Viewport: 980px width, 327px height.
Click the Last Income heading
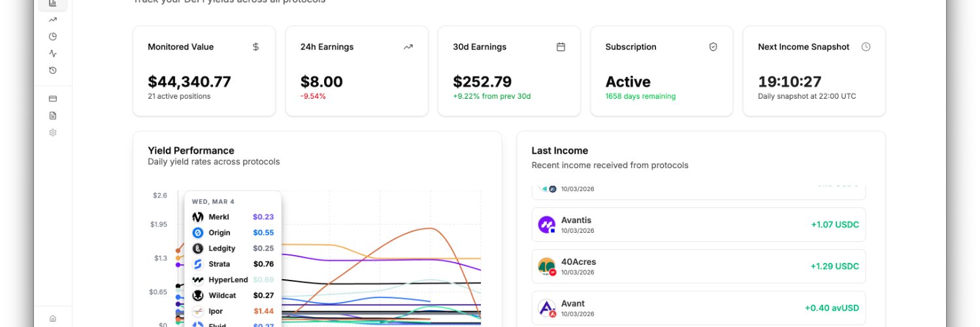(x=560, y=150)
